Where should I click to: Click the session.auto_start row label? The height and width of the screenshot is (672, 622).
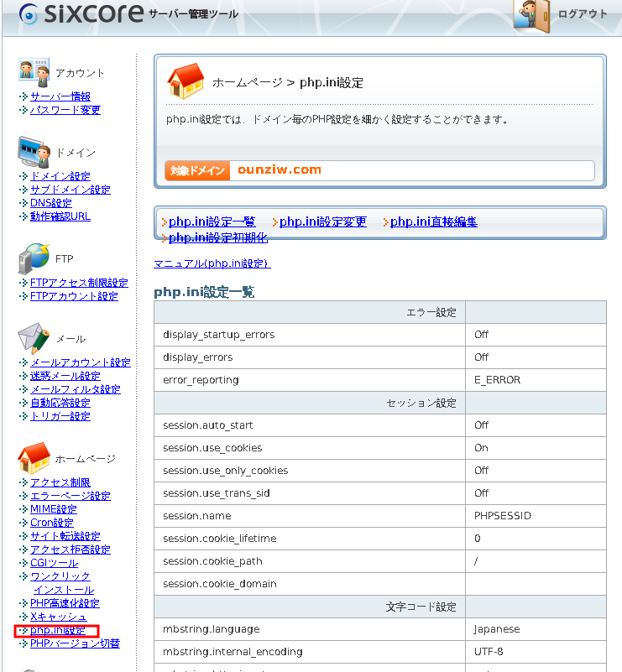point(208,425)
